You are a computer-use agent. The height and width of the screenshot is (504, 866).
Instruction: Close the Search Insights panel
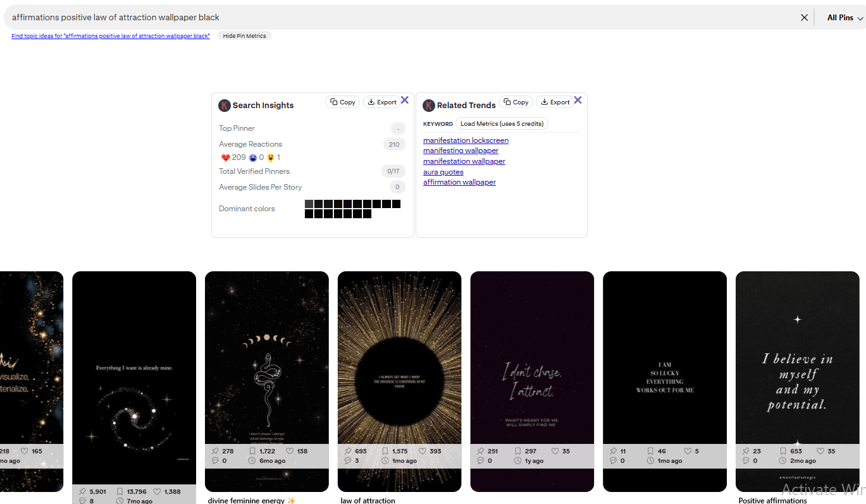(x=405, y=100)
